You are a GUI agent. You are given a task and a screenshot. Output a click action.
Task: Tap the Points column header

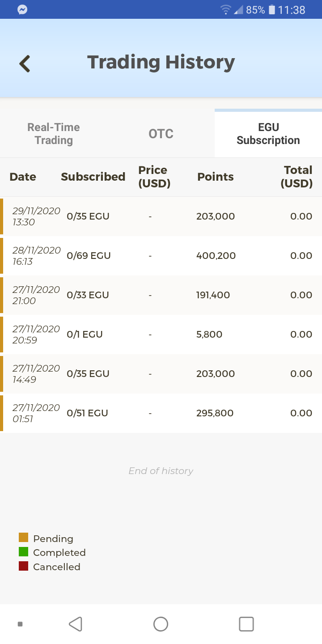216,177
